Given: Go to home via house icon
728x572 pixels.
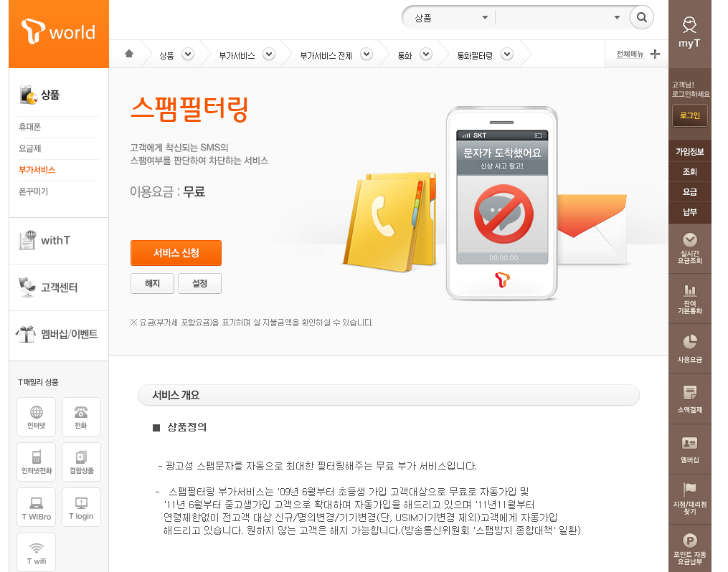Looking at the screenshot, I should 129,54.
